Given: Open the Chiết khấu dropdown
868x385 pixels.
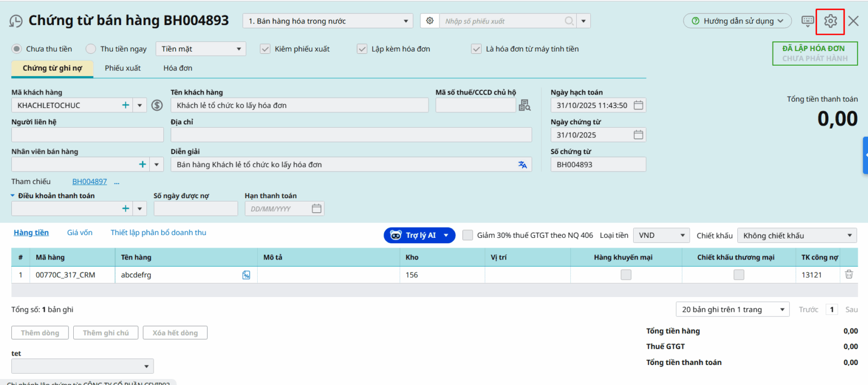Looking at the screenshot, I should click(796, 236).
